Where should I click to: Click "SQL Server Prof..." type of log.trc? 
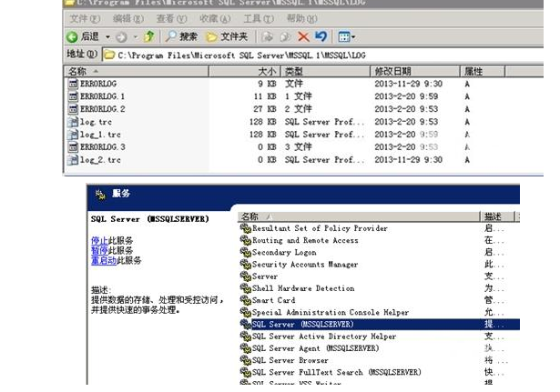click(325, 122)
